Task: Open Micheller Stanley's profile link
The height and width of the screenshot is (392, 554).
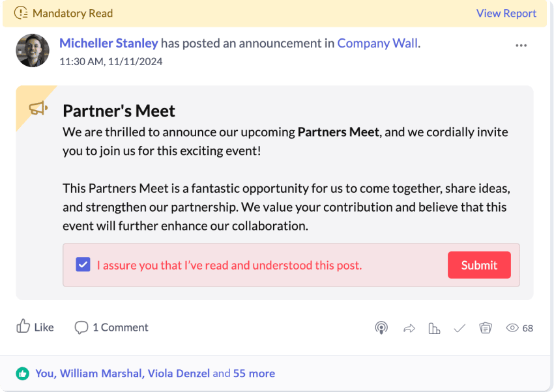Action: pos(108,44)
